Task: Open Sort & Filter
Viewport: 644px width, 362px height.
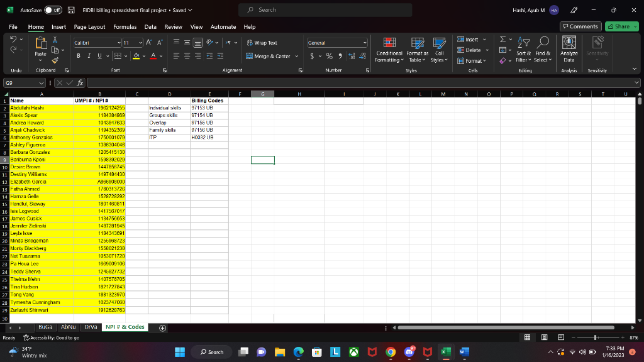Action: click(524, 50)
